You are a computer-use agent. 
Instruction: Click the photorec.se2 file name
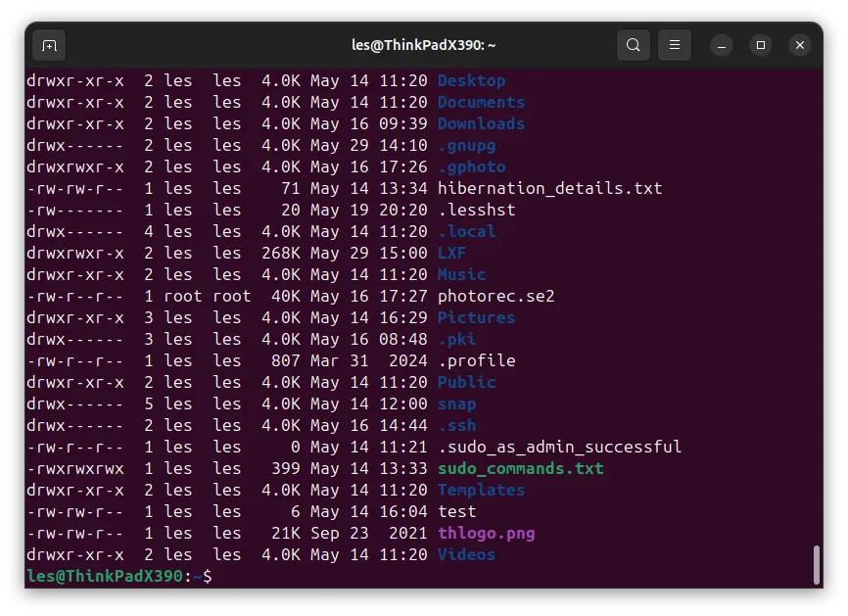(495, 297)
